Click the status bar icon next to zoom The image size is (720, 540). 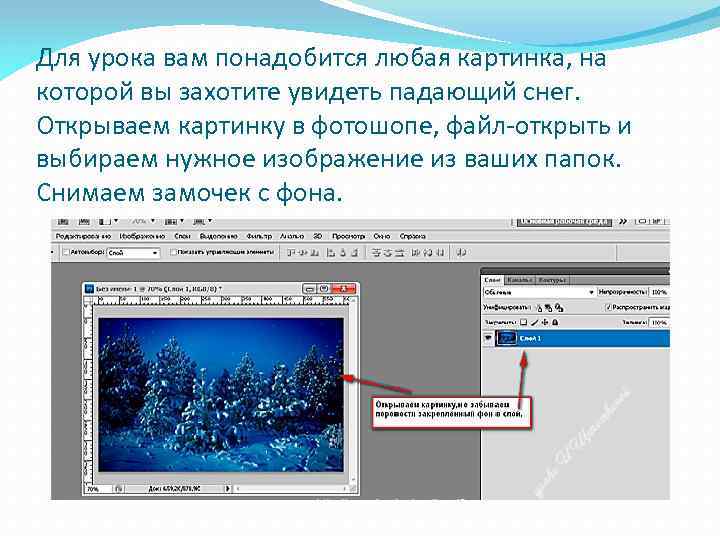(118, 489)
